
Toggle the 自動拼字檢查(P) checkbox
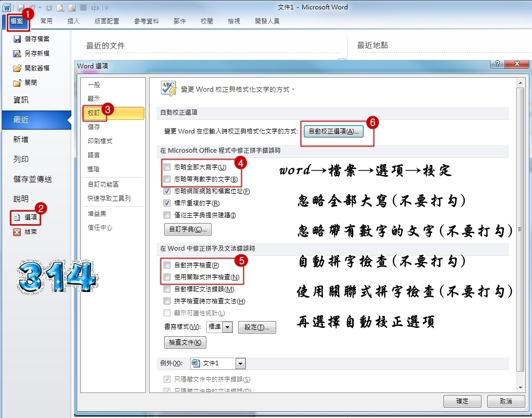pyautogui.click(x=167, y=265)
